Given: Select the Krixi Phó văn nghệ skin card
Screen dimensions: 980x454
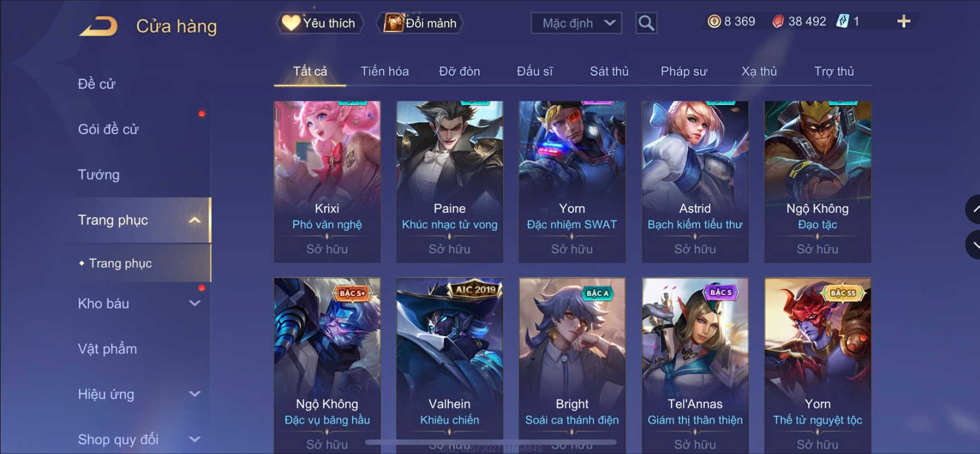Looking at the screenshot, I should click(327, 182).
